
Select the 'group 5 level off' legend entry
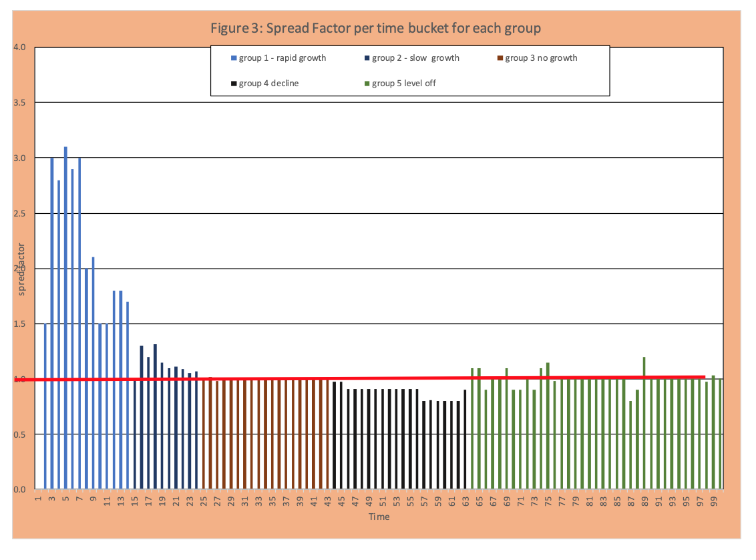[399, 84]
